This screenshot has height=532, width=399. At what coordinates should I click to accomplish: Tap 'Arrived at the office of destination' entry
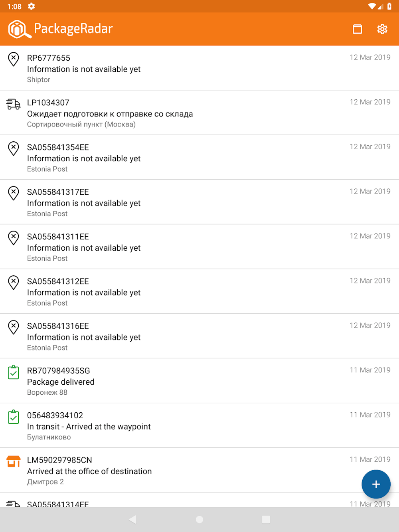[x=89, y=471]
